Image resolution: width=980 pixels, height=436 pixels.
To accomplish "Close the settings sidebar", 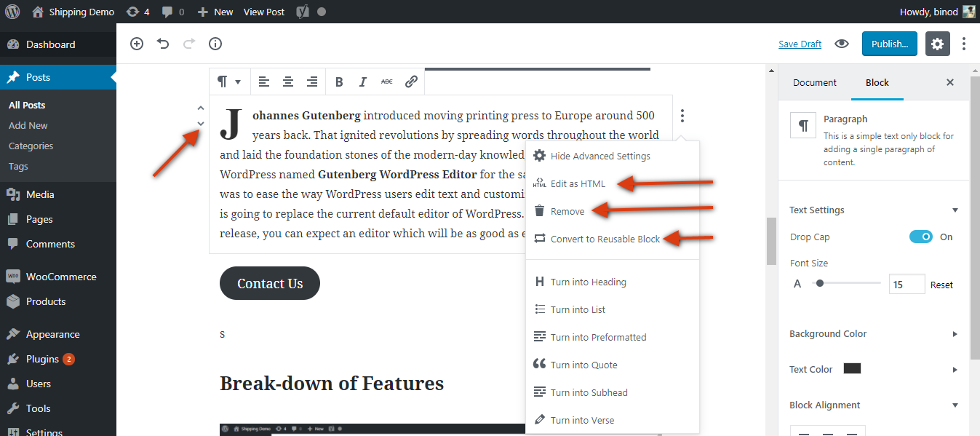I will click(949, 82).
